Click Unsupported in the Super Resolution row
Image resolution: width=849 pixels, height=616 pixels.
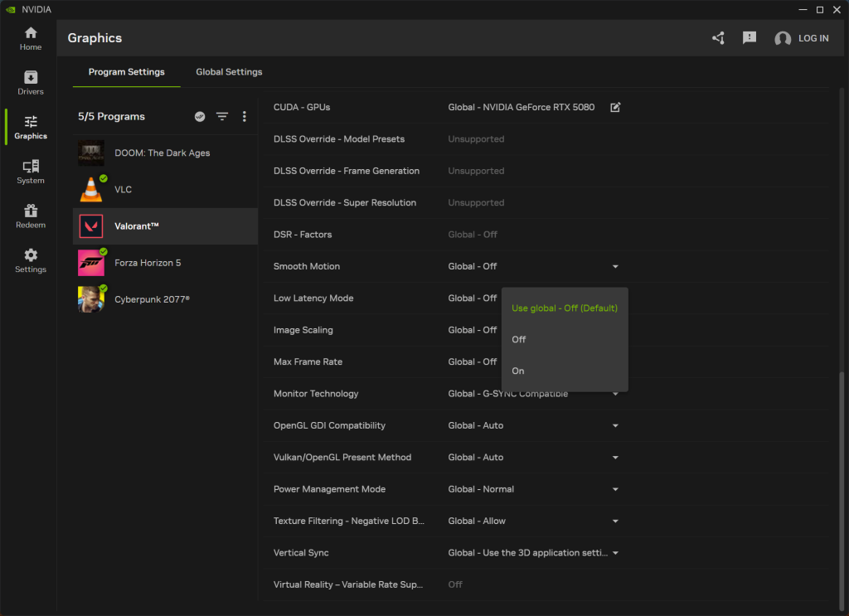pyautogui.click(x=476, y=202)
